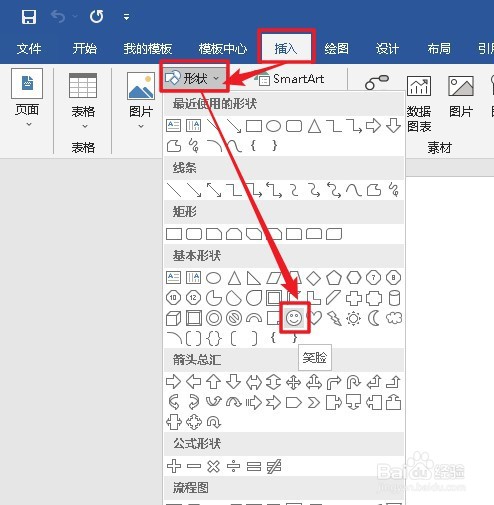Switch to the 开始 tab

point(85,49)
